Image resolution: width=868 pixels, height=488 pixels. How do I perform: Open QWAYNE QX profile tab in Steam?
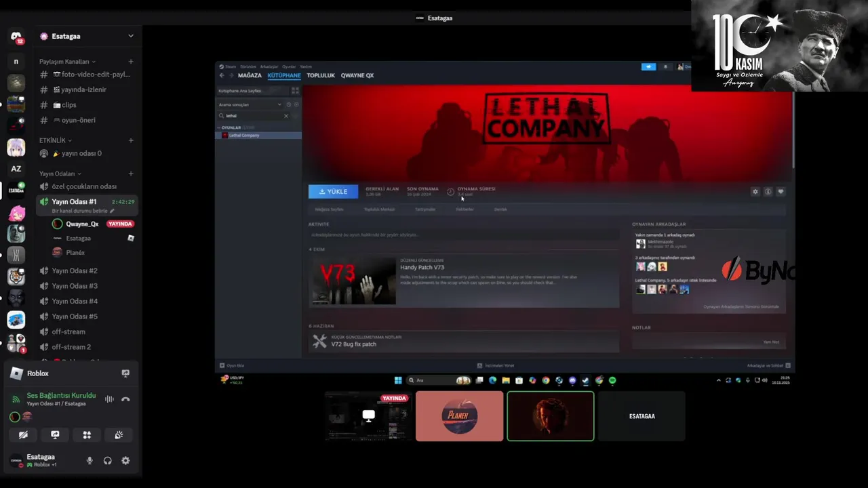point(357,75)
